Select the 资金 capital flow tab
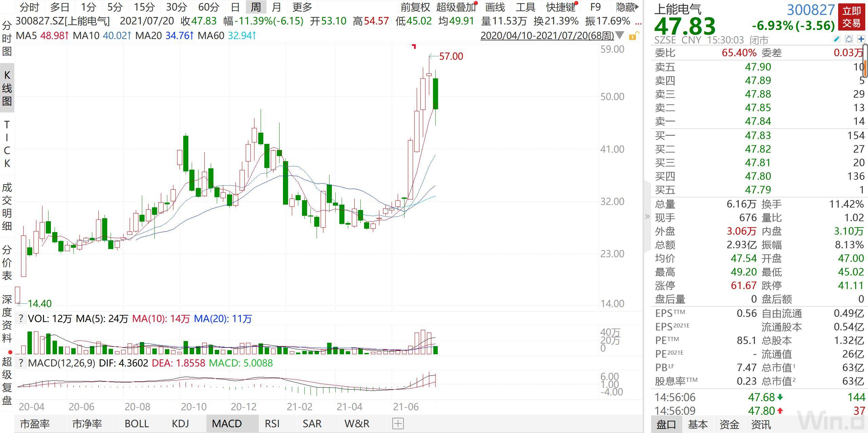 click(729, 424)
